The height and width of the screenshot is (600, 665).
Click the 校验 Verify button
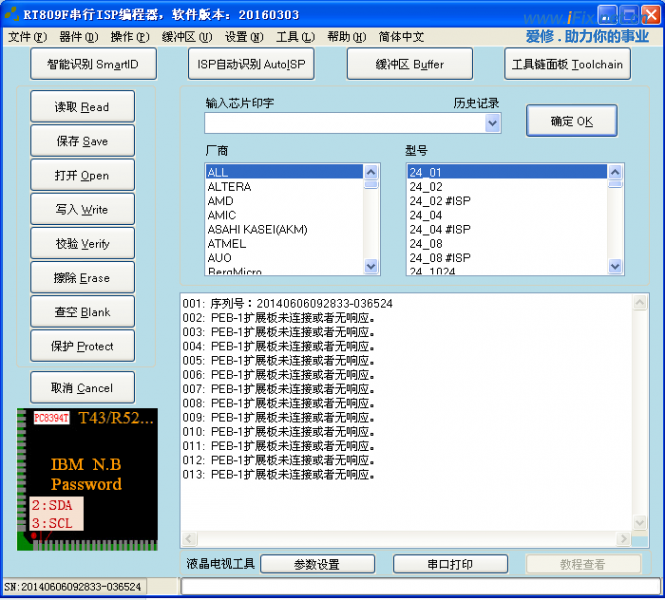(83, 243)
